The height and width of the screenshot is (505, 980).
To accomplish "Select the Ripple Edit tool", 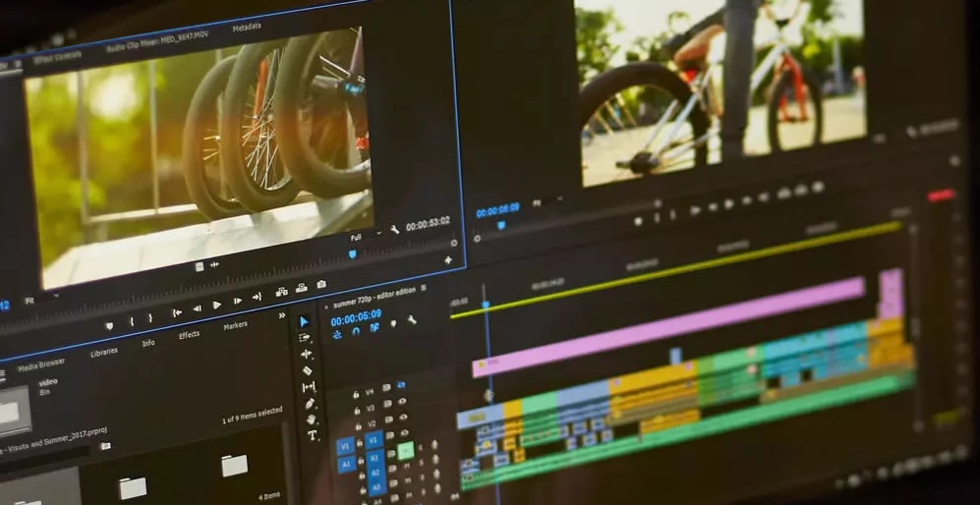I will 307,354.
